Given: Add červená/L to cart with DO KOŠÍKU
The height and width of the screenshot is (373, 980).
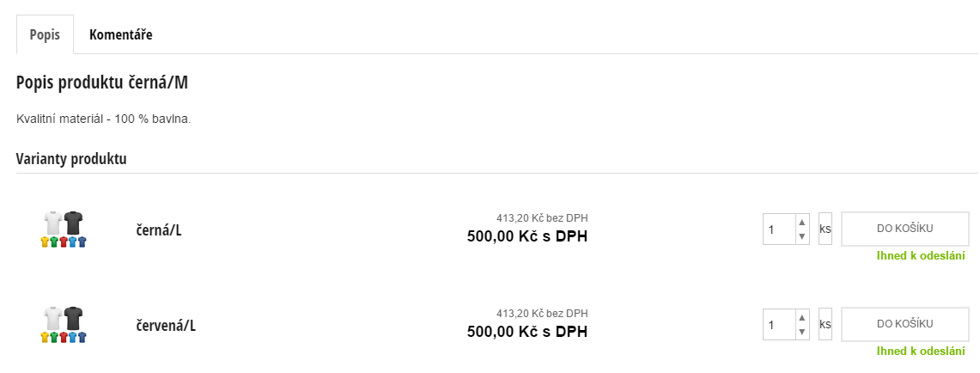Looking at the screenshot, I should [x=904, y=324].
